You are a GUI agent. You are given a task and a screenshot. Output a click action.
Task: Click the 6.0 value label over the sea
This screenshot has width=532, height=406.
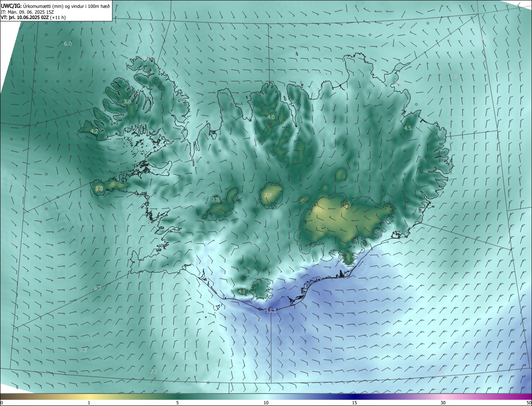click(x=68, y=44)
